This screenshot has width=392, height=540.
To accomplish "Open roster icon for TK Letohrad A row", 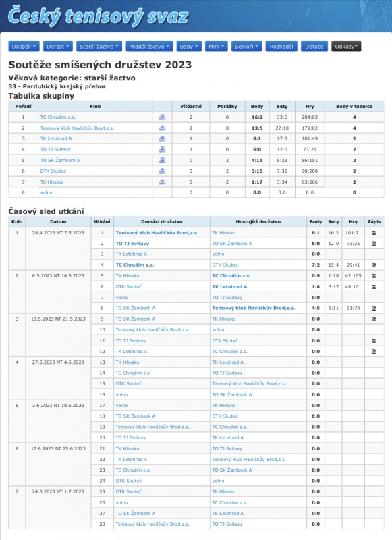I will pos(162,138).
